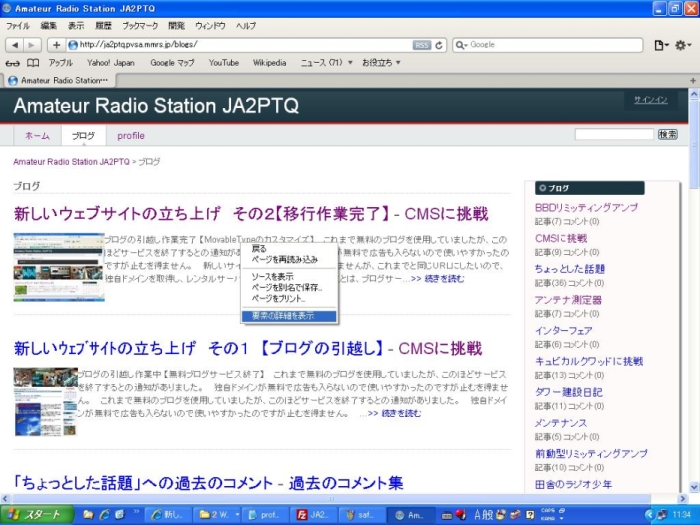Go forward with the browser forward arrow
Image resolution: width=700 pixels, height=525 pixels.
point(32,45)
